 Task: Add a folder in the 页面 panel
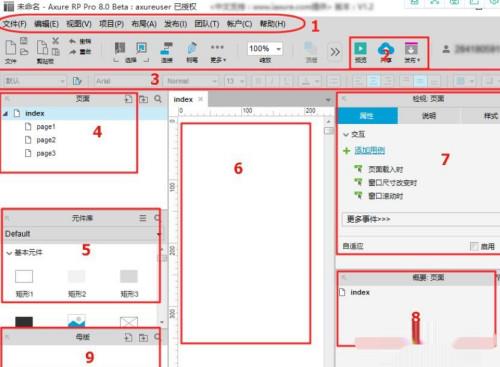click(x=143, y=99)
